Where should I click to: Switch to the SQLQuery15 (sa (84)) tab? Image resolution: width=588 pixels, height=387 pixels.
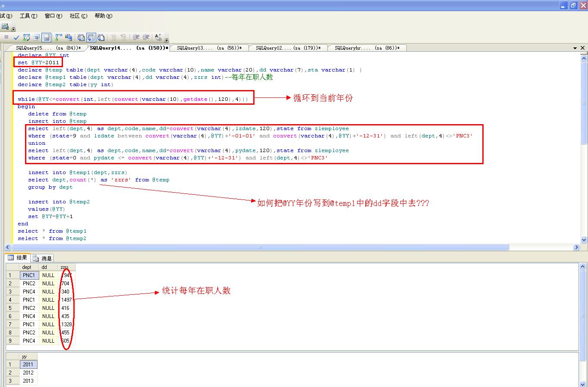click(x=48, y=48)
